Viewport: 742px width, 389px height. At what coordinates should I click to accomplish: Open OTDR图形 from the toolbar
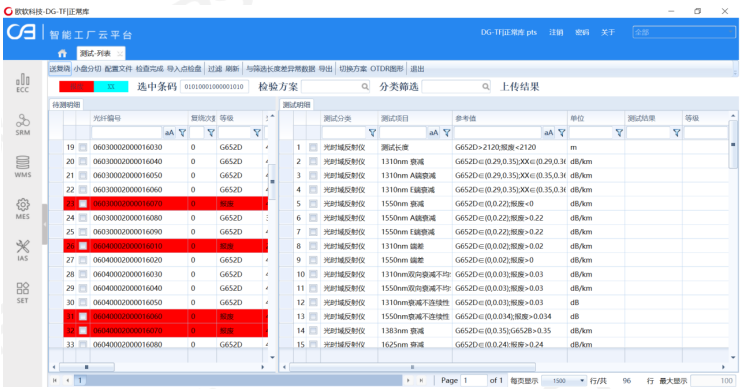coord(387,69)
